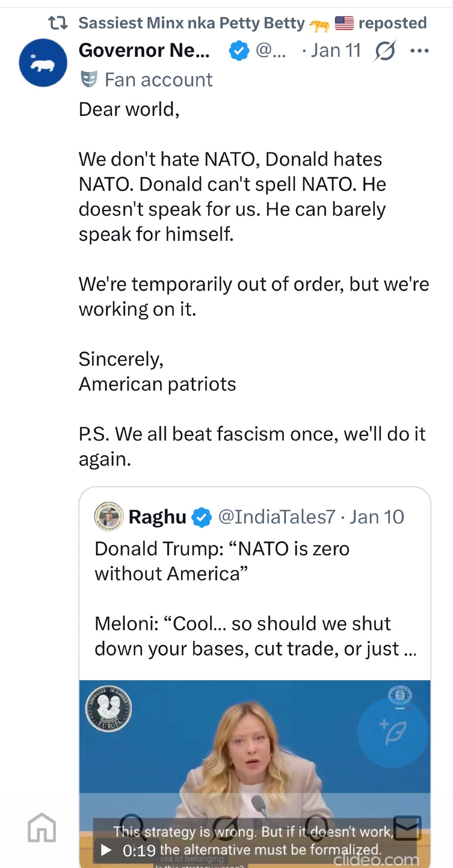The width and height of the screenshot is (453, 868).
Task: Tap the floating compose post button
Action: pyautogui.click(x=393, y=733)
